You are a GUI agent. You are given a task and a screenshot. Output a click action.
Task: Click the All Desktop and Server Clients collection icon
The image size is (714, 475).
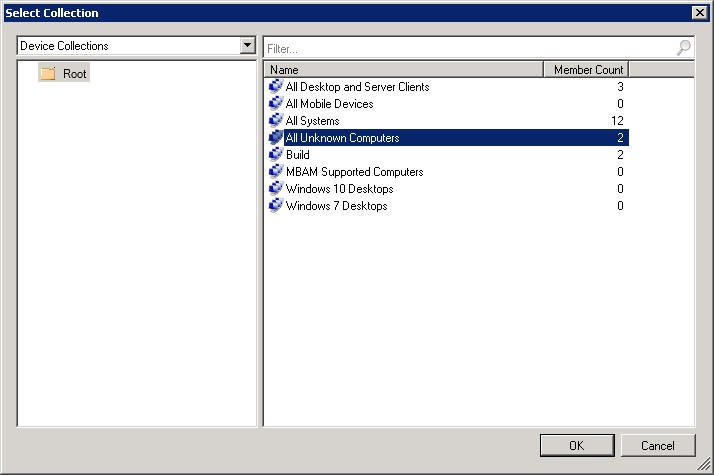[276, 87]
